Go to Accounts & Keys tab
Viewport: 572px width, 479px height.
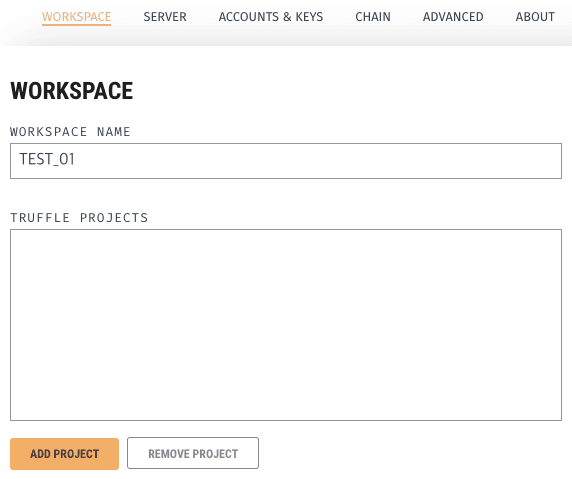(x=271, y=17)
